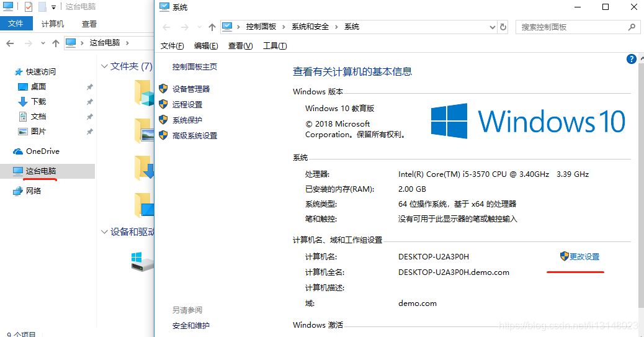Open 设备管理器 from the control panel sidebar

coord(191,89)
